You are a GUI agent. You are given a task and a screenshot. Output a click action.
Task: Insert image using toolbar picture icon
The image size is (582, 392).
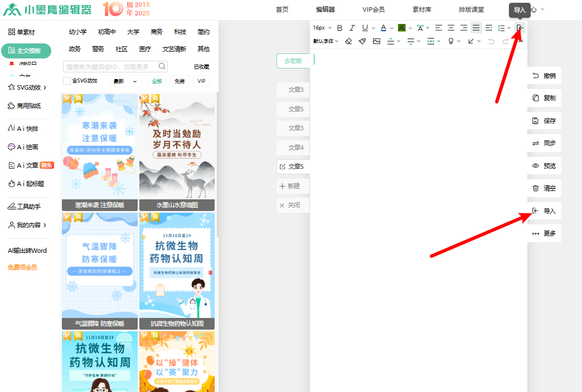tap(377, 41)
